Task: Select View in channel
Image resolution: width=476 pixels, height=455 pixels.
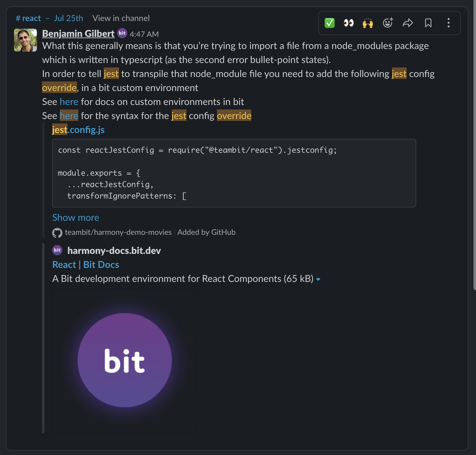Action: pos(121,18)
